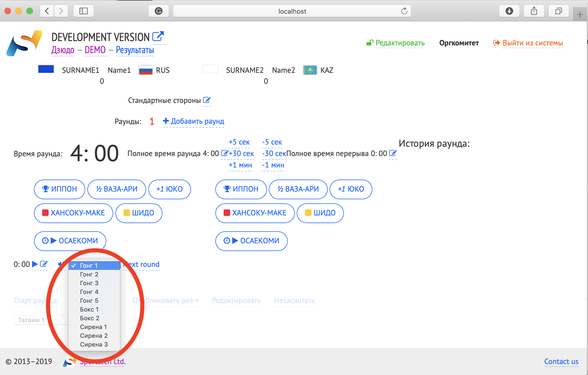The width and height of the screenshot is (588, 375).
Task: Pick Бокс 1 sound option
Action: (x=89, y=309)
